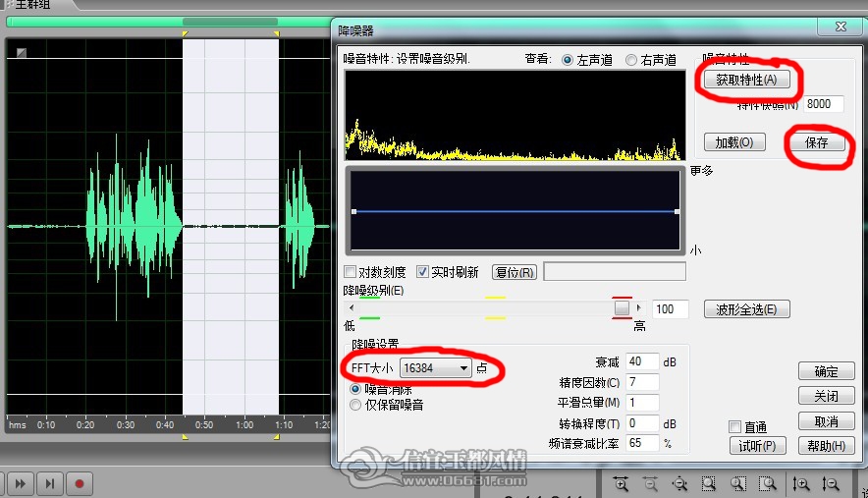This screenshot has width=868, height=498.
Task: Click the go to end transport button
Action: click(50, 484)
